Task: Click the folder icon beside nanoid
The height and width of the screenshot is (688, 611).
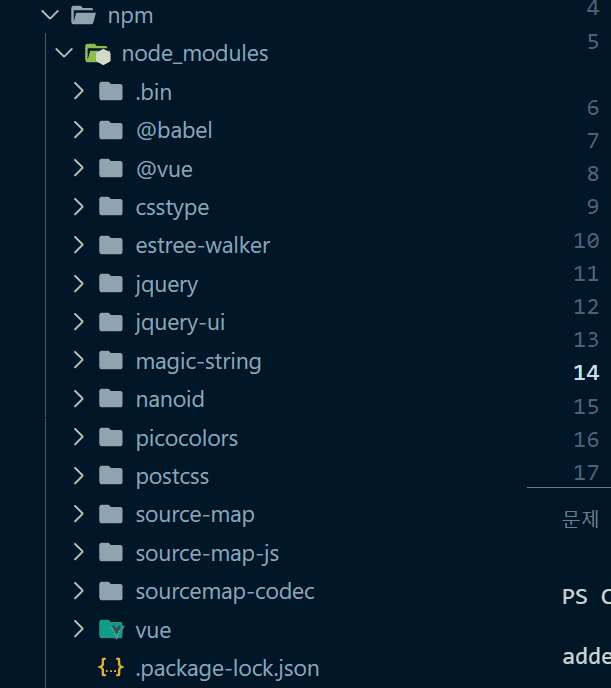Action: click(x=111, y=399)
